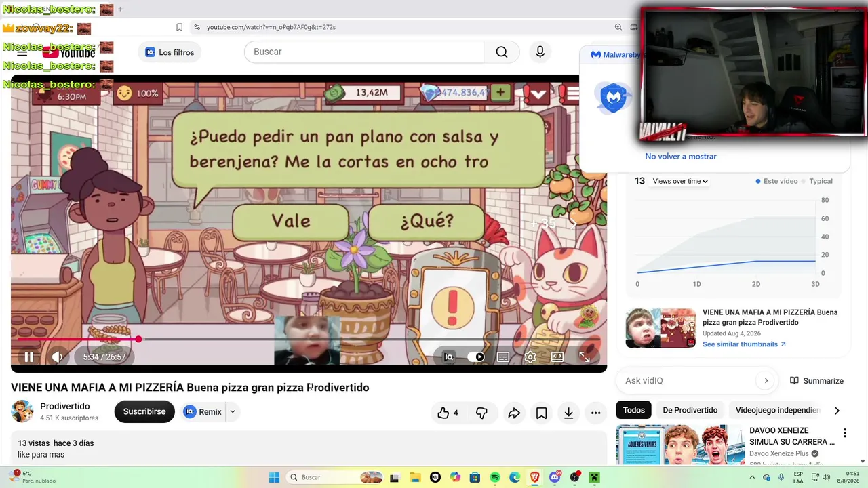The image size is (868, 488).
Task: Open Windows Start menu
Action: coord(274,477)
